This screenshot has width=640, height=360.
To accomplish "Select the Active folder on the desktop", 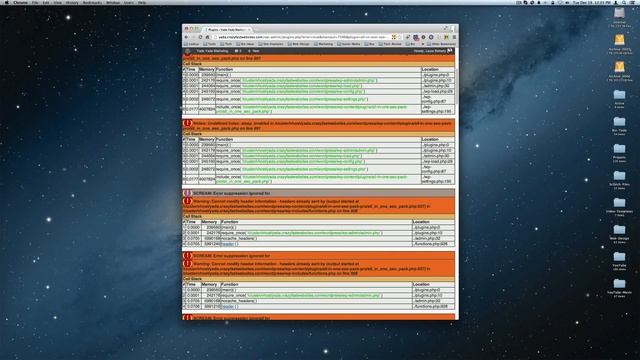I will tap(619, 95).
